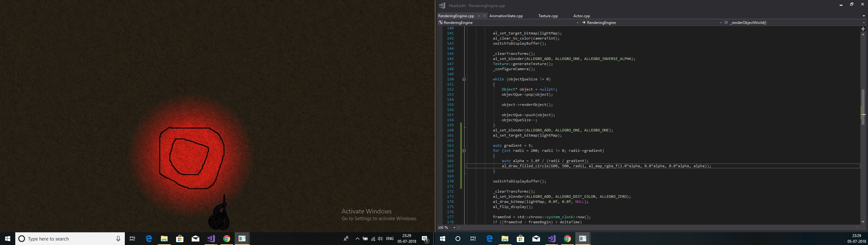Click the editor split-window handle icon

click(x=863, y=29)
